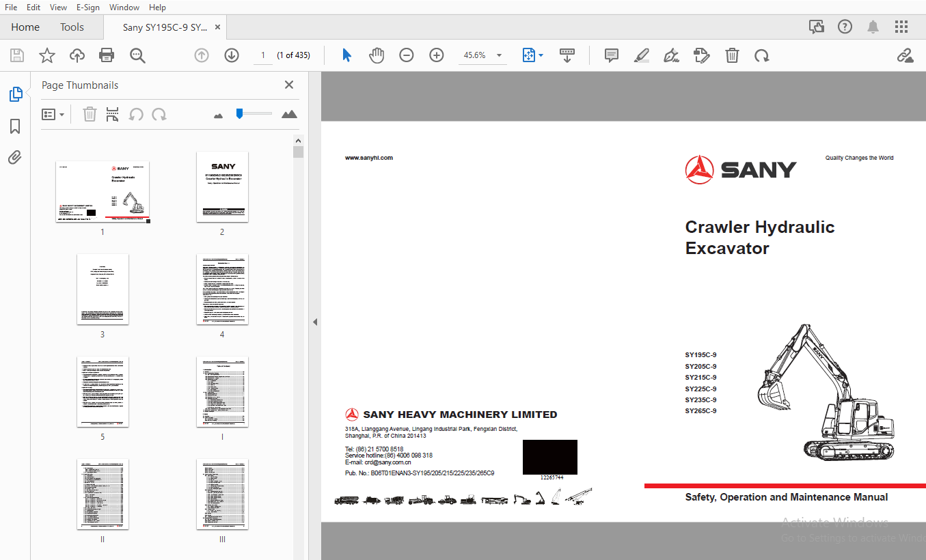Click the Save file icon
Viewport: 926px width, 560px height.
point(17,55)
